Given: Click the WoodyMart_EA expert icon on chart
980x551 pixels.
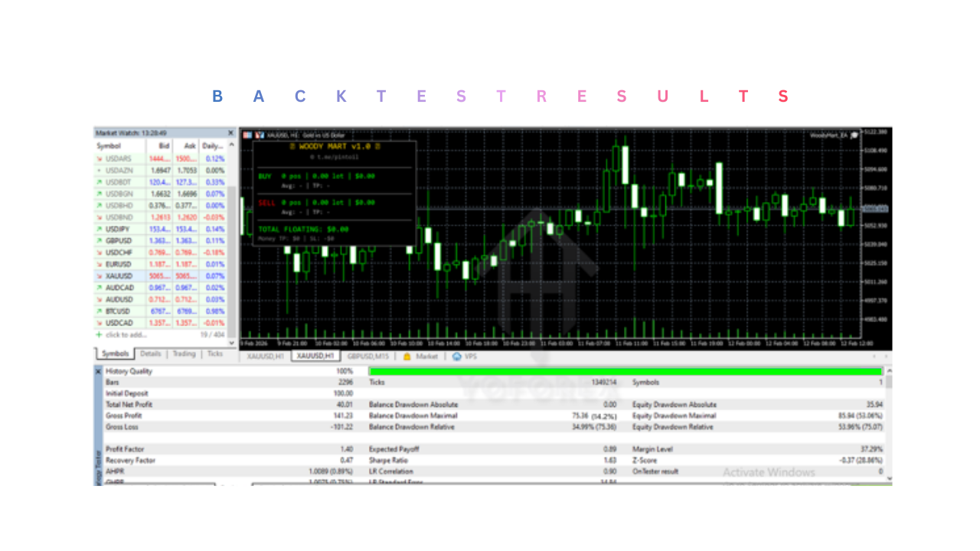Looking at the screenshot, I should tap(854, 135).
